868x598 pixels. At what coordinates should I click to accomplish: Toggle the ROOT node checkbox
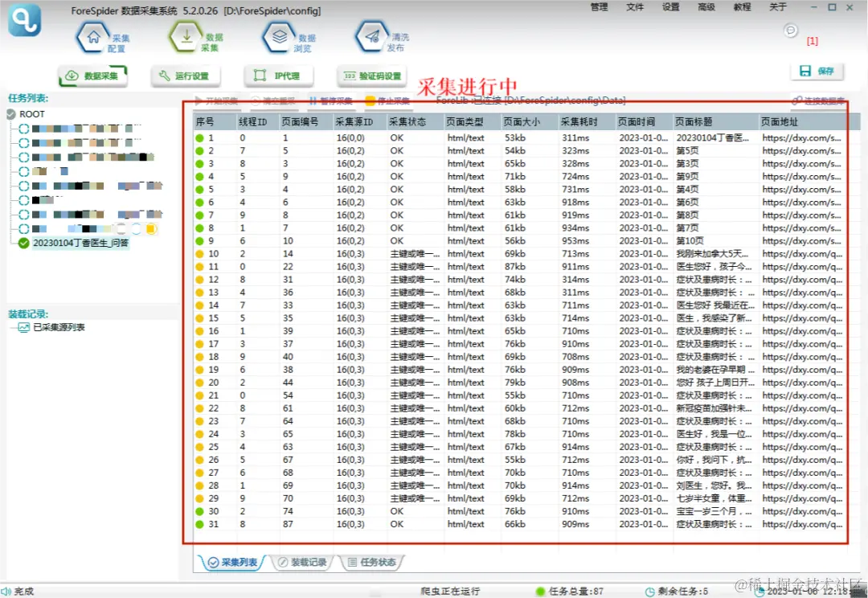[x=11, y=114]
